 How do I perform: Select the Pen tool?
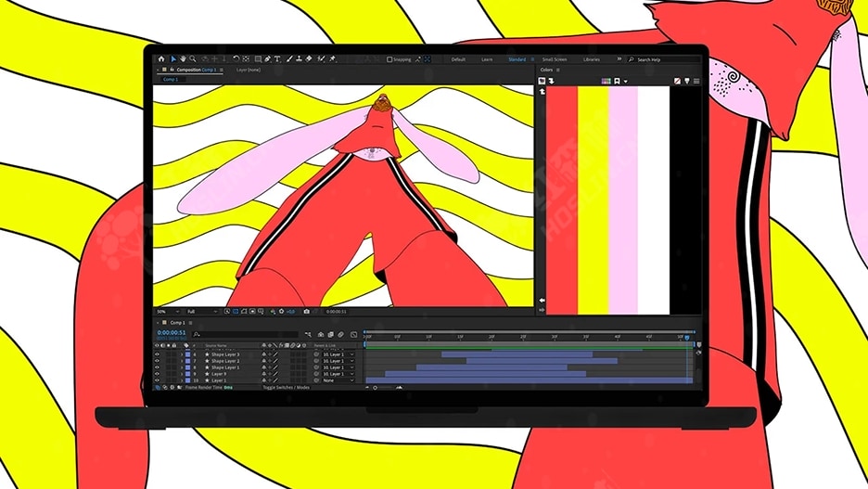267,59
